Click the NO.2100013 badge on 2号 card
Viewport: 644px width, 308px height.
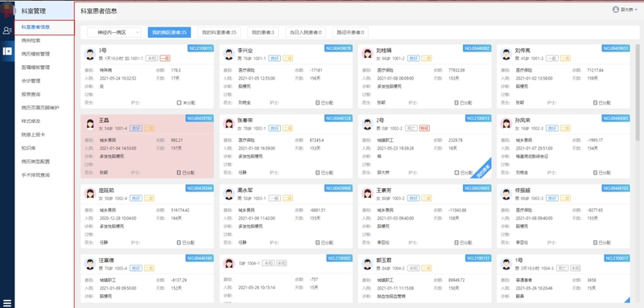click(478, 118)
